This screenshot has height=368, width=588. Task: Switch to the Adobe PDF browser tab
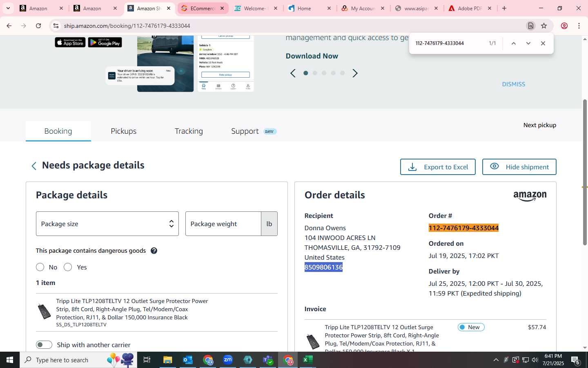470,8
